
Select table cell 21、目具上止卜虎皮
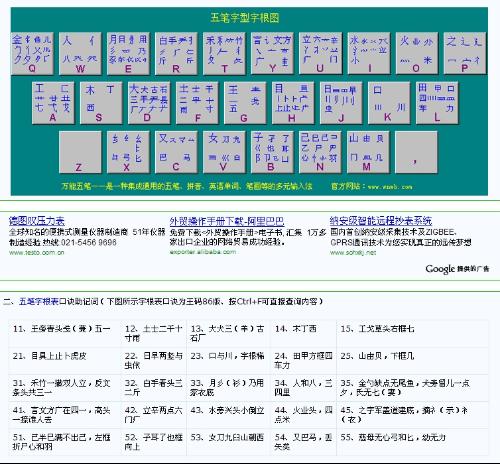pos(65,361)
